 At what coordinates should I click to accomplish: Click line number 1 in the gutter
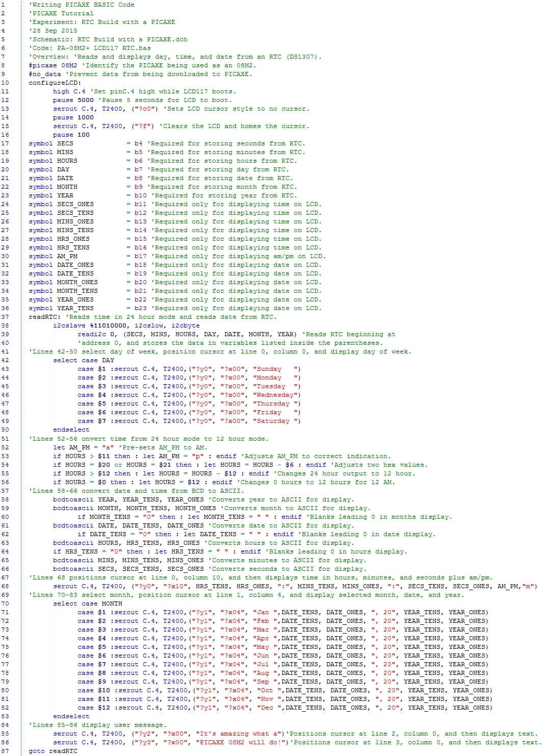(3, 5)
